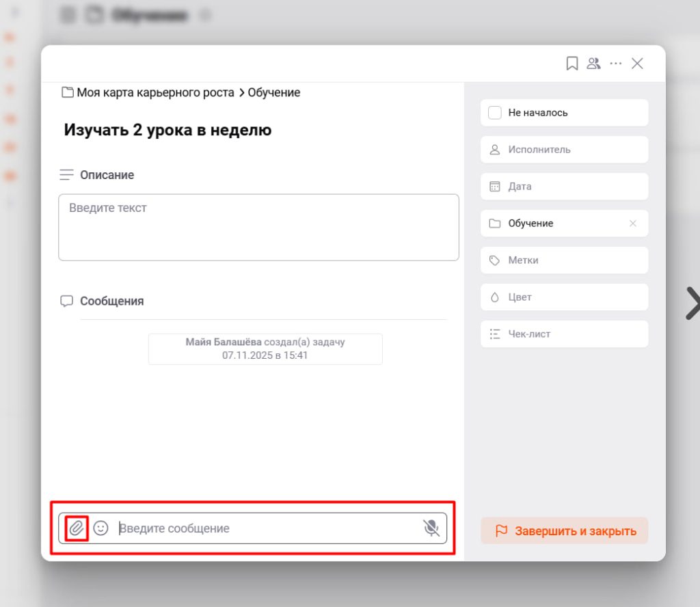
Task: Click into the Описание text field
Action: 258,228
